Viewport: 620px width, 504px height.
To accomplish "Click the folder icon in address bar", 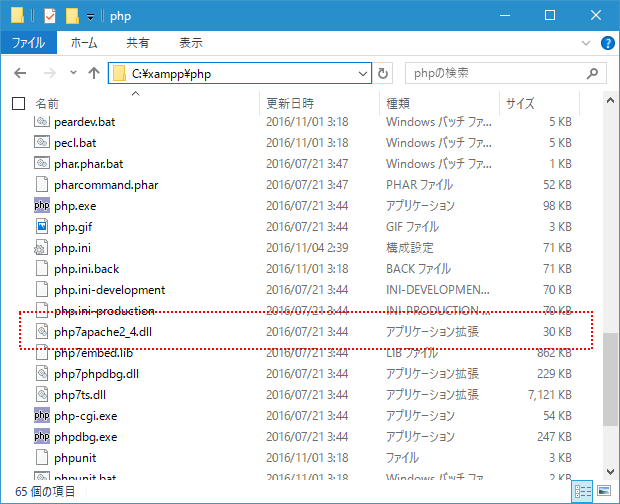I will point(119,74).
